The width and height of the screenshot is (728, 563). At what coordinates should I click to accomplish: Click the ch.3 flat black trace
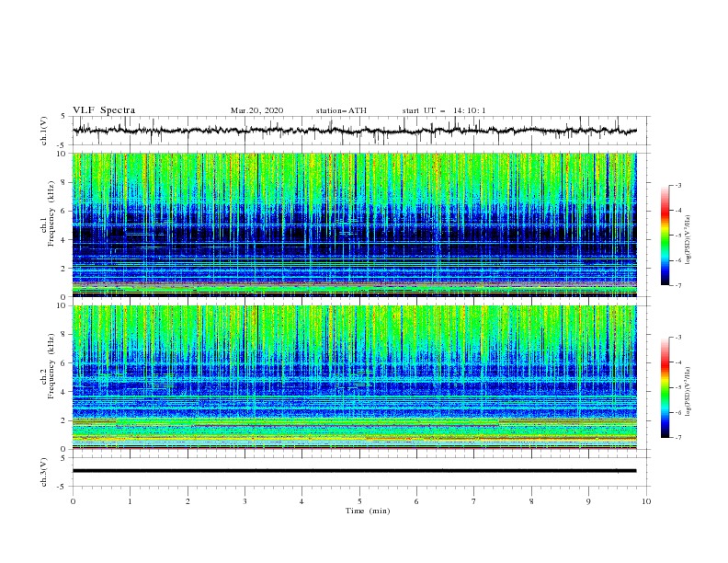(x=354, y=471)
